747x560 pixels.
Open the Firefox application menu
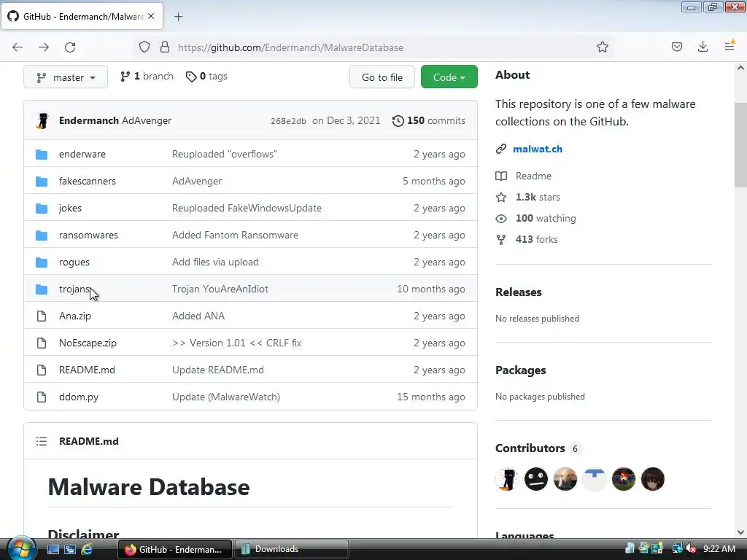tap(729, 46)
